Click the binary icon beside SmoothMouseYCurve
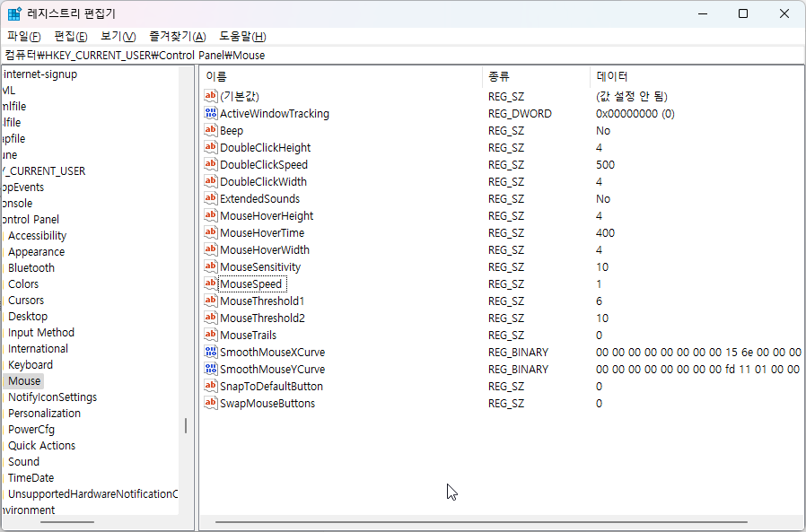806x532 pixels. tap(210, 369)
